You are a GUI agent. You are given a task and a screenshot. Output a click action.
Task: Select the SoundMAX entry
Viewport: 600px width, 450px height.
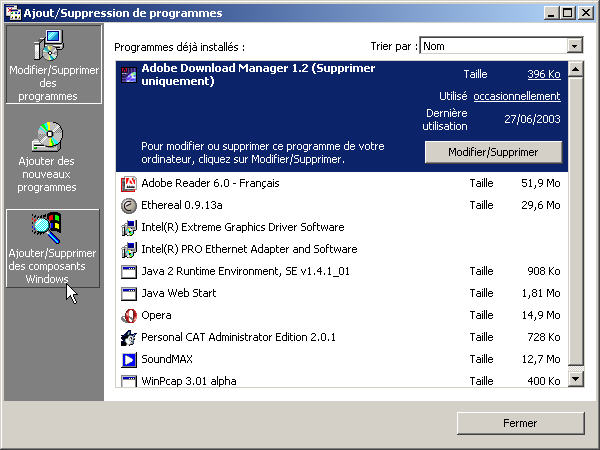(342, 359)
